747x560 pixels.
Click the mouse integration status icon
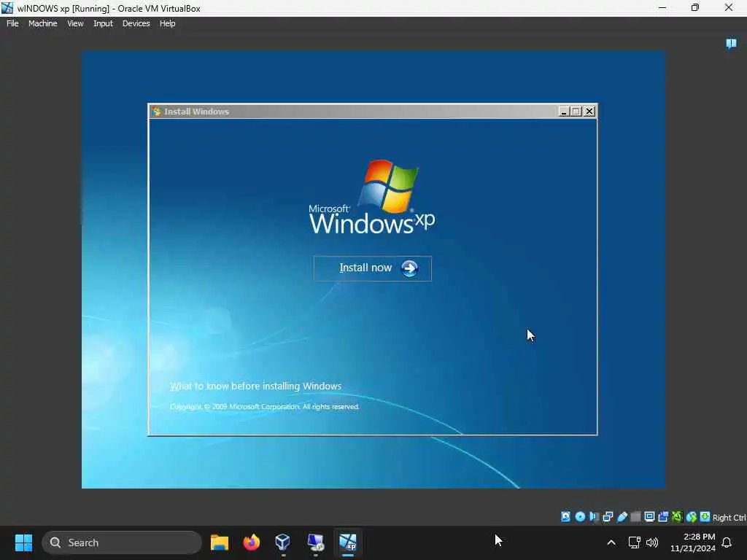[692, 517]
